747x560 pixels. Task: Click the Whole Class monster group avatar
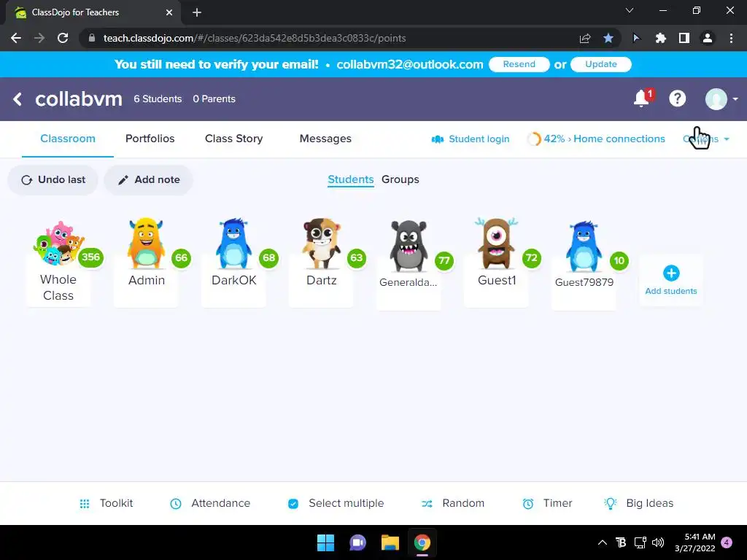[58, 244]
